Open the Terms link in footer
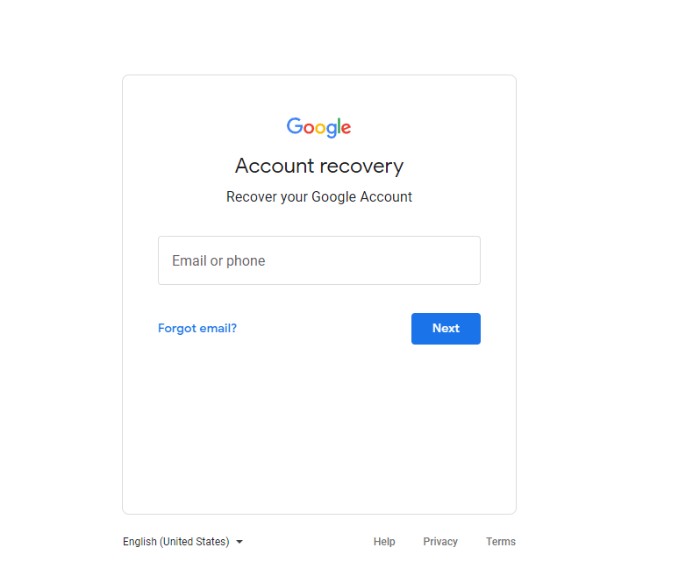Image resolution: width=700 pixels, height=569 pixels. (x=500, y=542)
